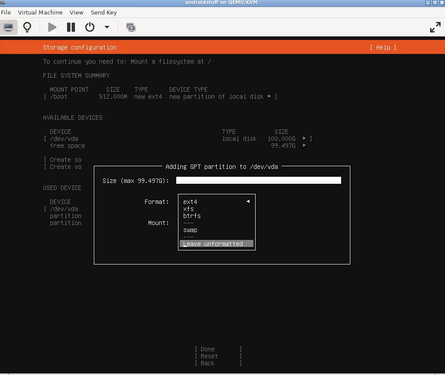
Task: Click the Back button
Action: (x=218, y=363)
